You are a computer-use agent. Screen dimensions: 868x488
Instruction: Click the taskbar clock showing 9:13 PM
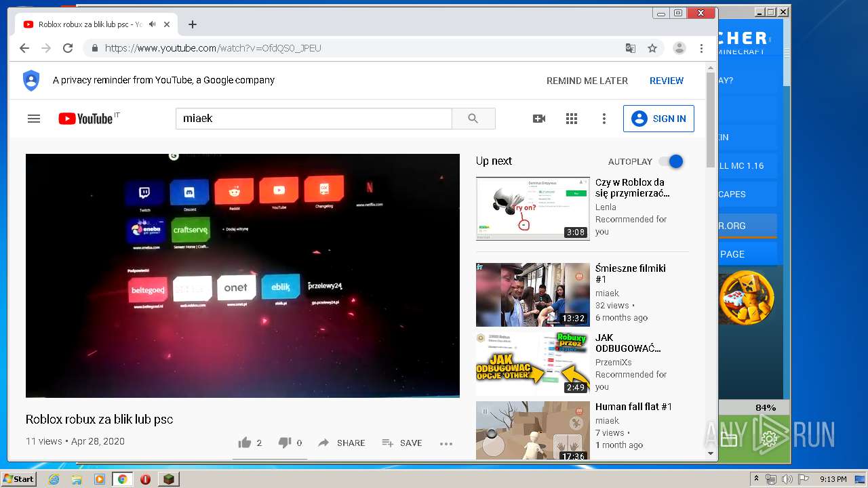point(833,479)
